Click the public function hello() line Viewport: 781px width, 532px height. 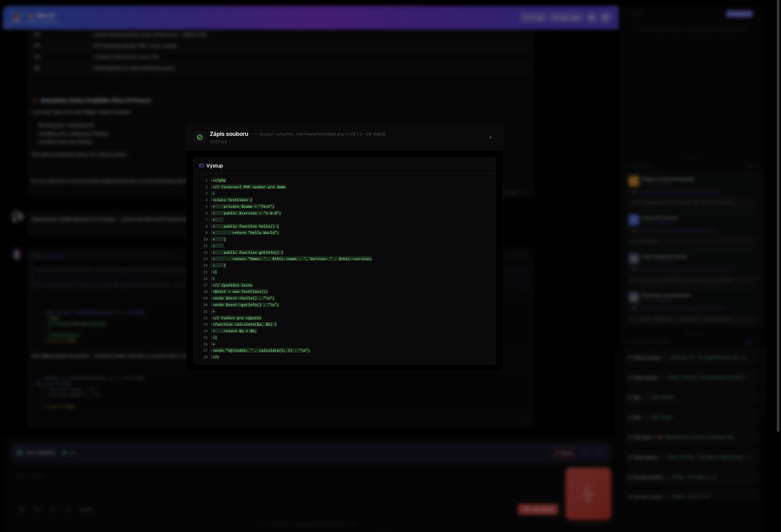pyautogui.click(x=251, y=226)
